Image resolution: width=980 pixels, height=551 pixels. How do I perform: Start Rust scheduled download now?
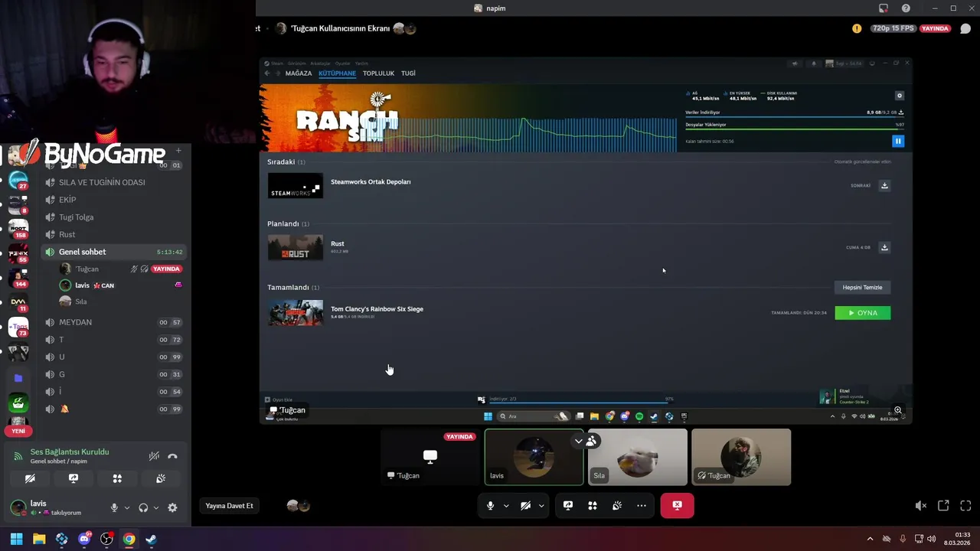coord(884,247)
